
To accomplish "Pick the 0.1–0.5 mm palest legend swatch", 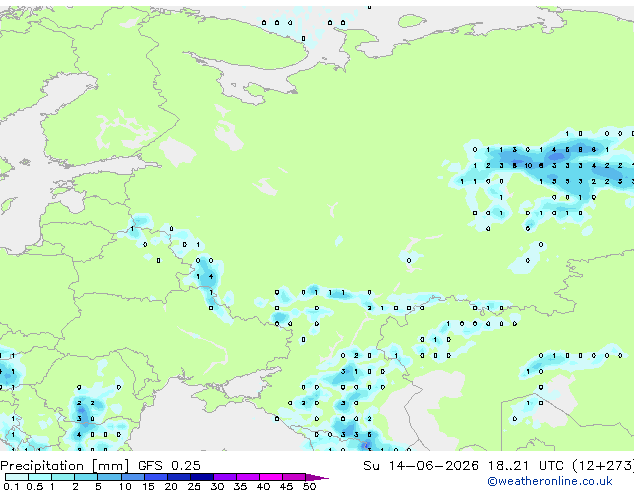I will click(17, 477).
